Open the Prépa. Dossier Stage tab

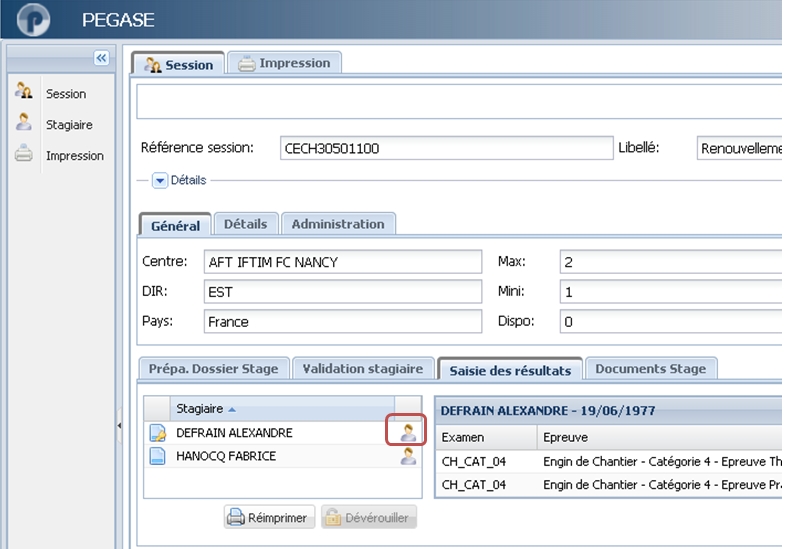tap(214, 369)
